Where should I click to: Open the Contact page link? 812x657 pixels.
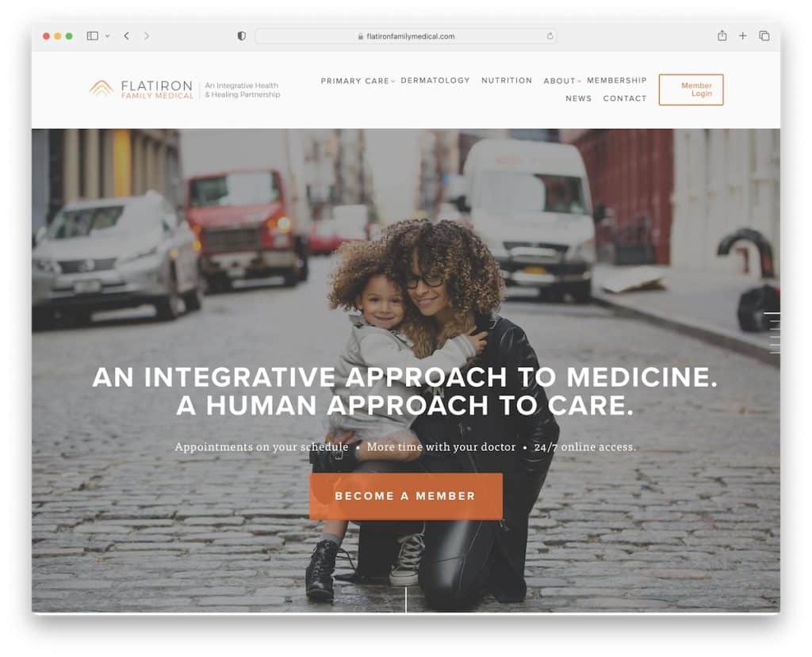[x=625, y=98]
